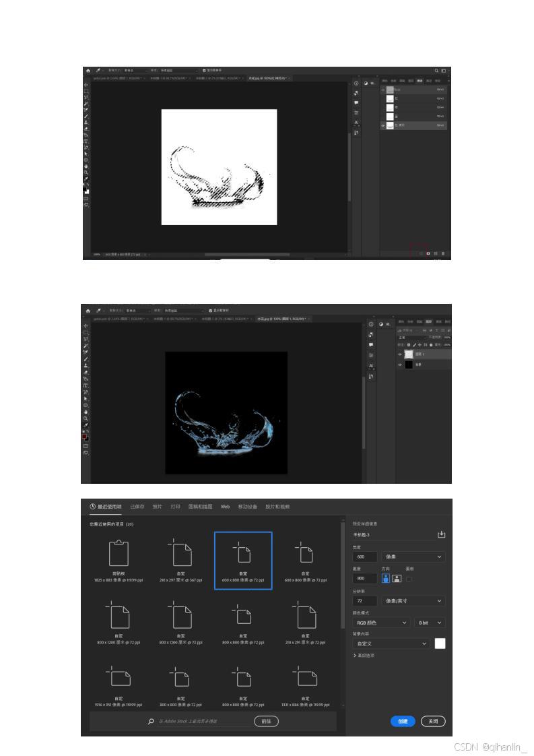
Task: Choose portrait orientation in New Document dialog
Action: (386, 578)
